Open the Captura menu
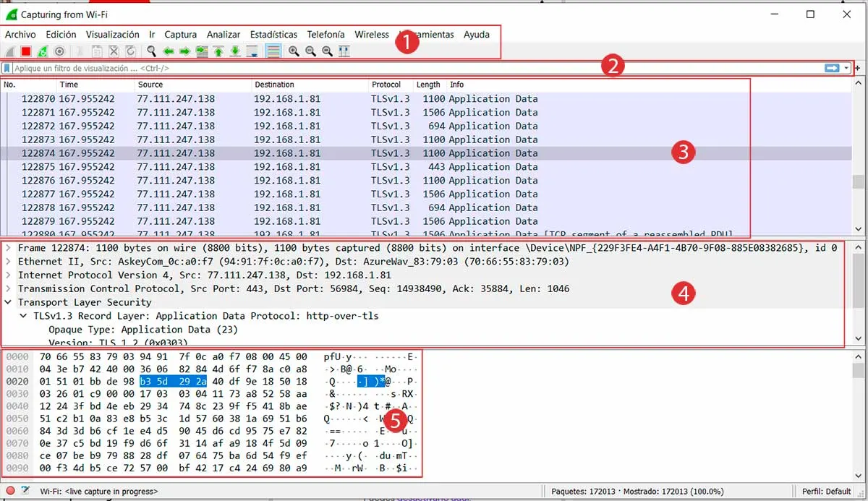868x501 pixels. pyautogui.click(x=180, y=34)
